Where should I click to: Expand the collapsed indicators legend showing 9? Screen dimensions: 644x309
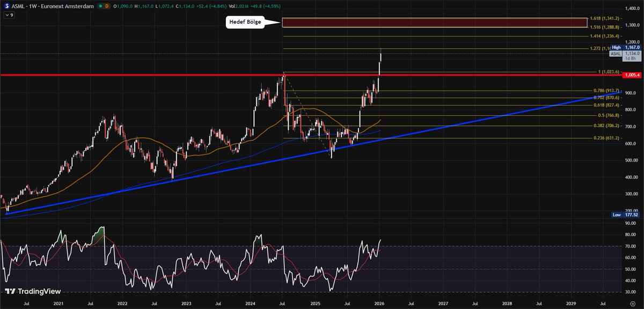pyautogui.click(x=9, y=15)
